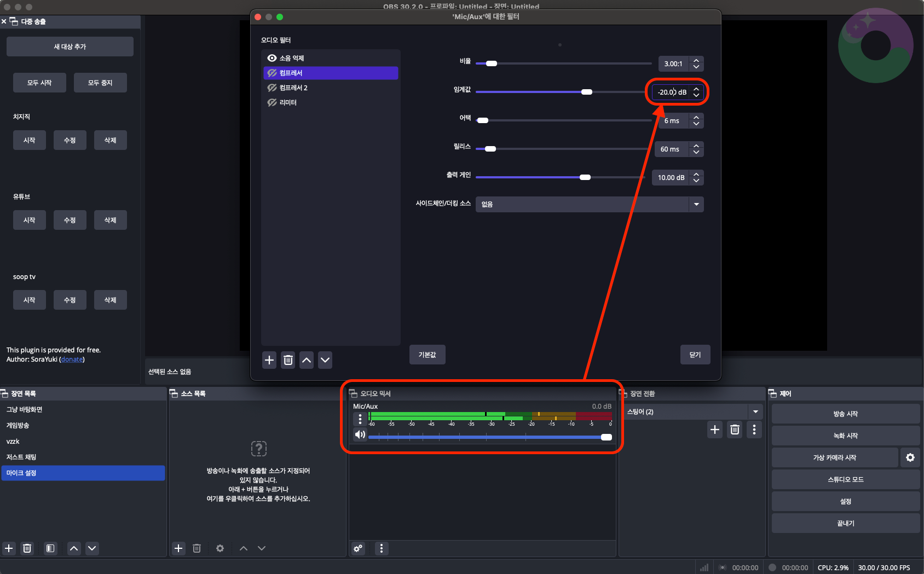The image size is (924, 574).
Task: Open Mic/Aux options three-dot menu
Action: click(360, 419)
